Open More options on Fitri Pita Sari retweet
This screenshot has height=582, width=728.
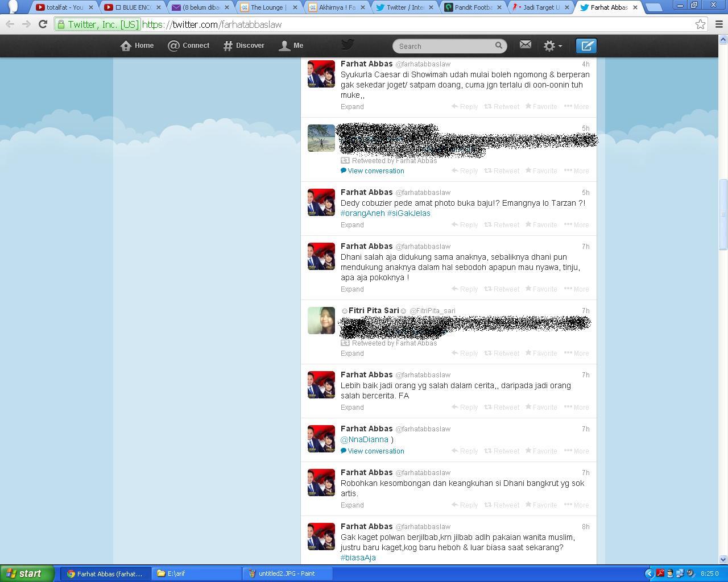click(577, 354)
